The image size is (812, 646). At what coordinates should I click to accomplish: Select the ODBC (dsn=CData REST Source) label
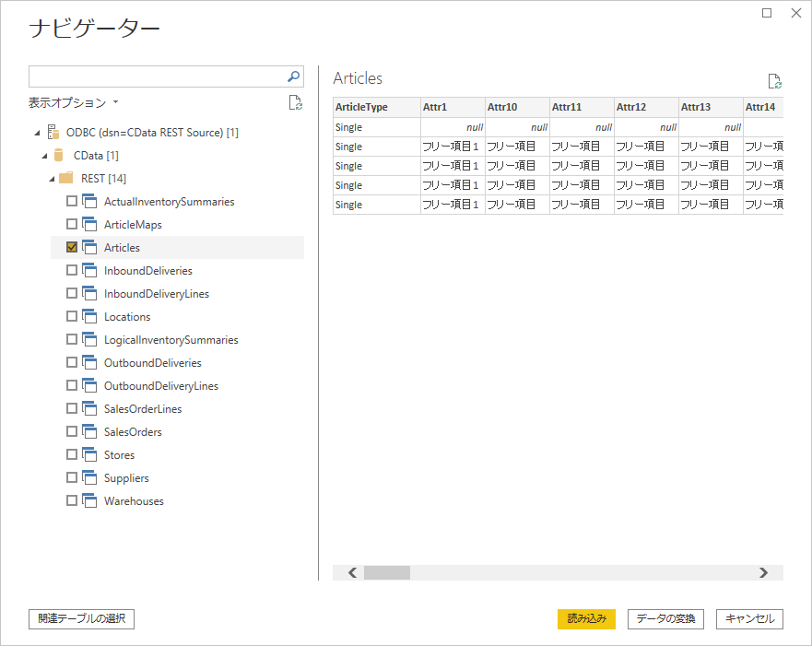click(152, 133)
